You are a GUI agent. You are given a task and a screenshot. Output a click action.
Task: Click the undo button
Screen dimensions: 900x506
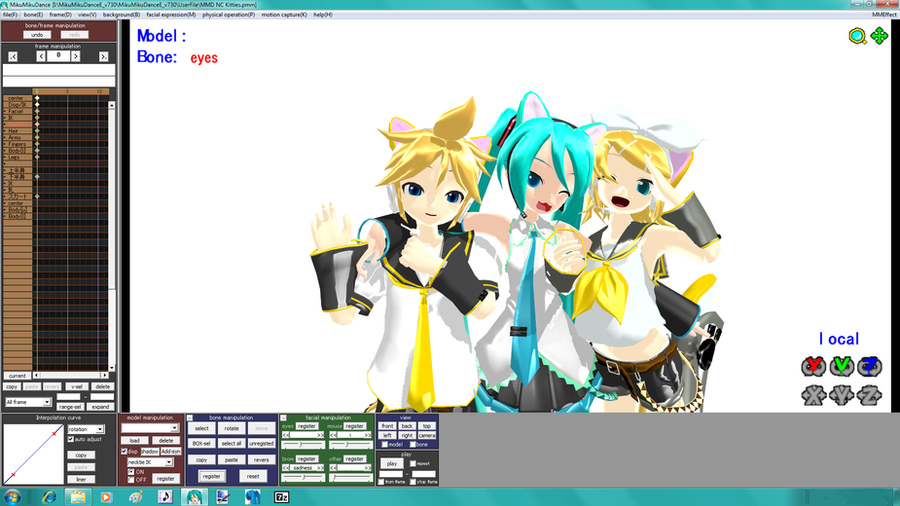click(37, 35)
